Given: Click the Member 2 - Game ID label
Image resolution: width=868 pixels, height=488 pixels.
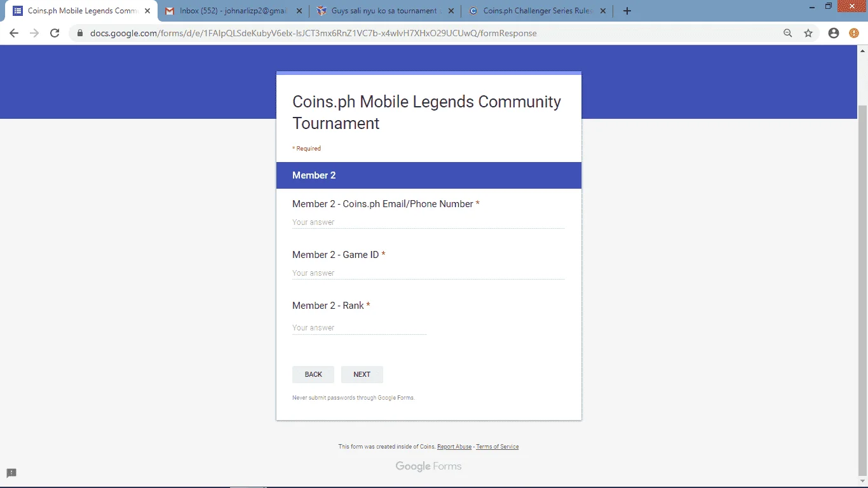Looking at the screenshot, I should coord(339,255).
